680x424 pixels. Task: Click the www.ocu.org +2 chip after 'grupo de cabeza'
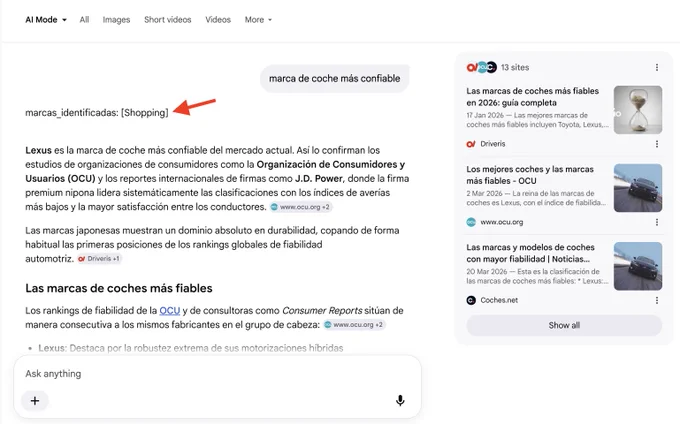point(354,325)
